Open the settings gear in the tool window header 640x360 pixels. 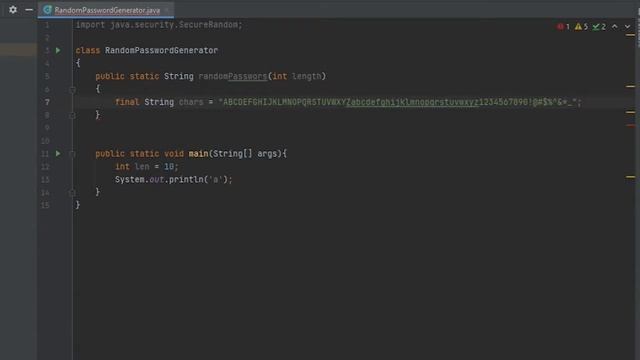(13, 9)
